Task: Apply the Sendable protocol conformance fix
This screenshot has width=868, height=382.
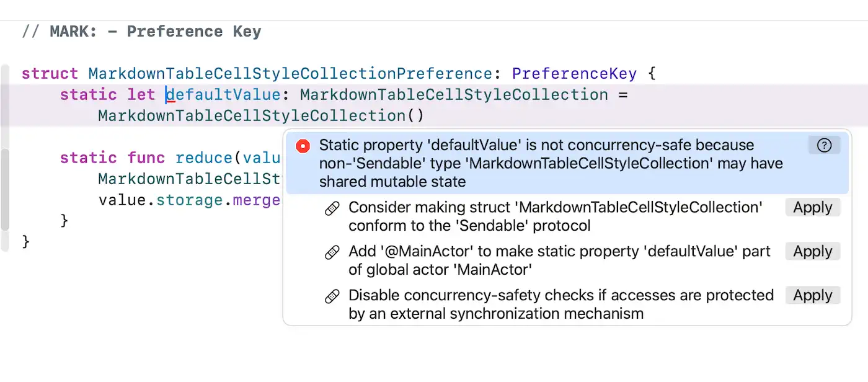Action: (x=812, y=207)
